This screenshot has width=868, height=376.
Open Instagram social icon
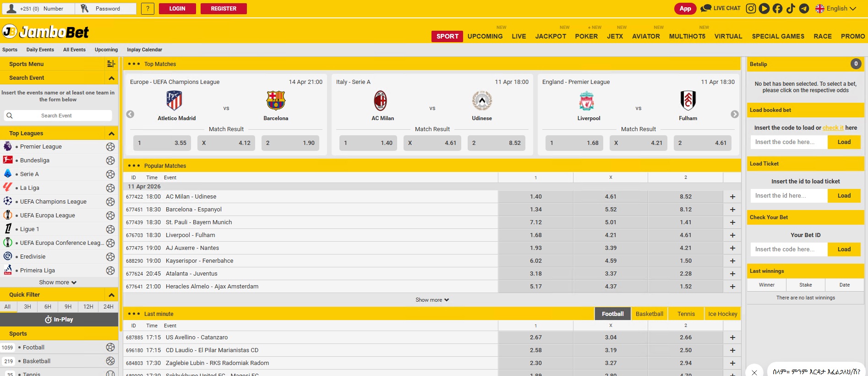click(751, 8)
